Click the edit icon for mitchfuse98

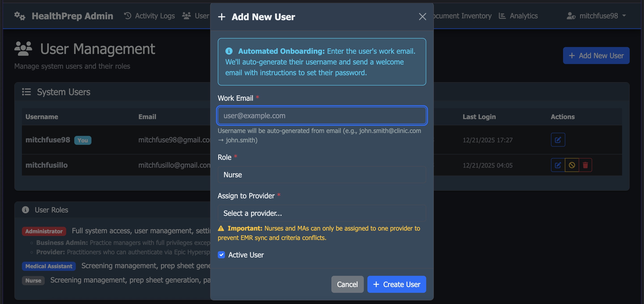558,140
